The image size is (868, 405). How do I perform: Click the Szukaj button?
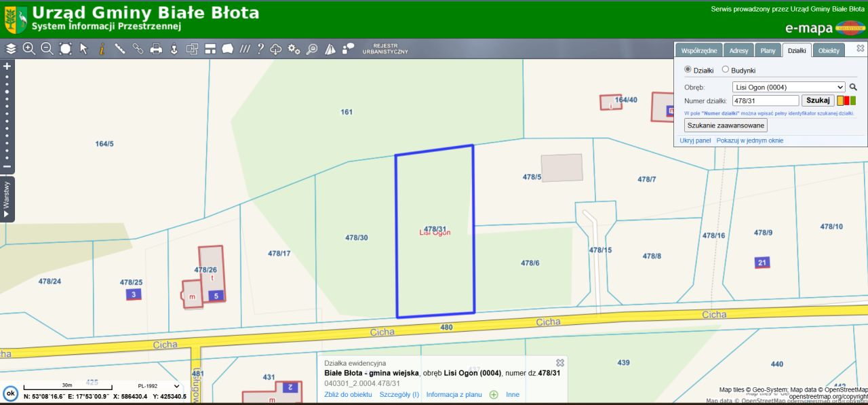click(x=818, y=100)
